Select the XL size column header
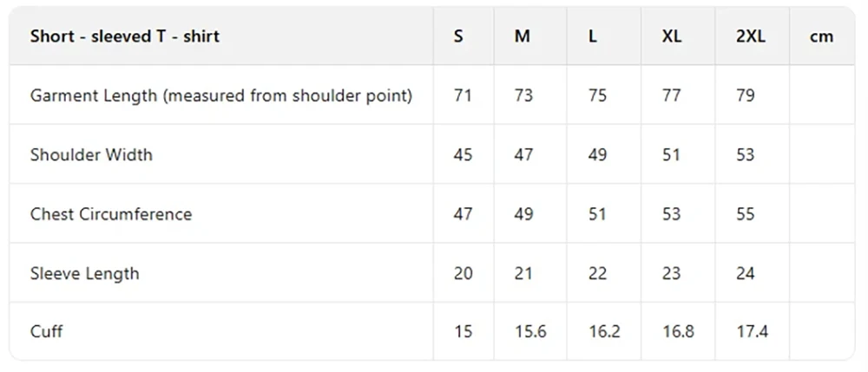Screen dimensions: 868x372 (671, 36)
